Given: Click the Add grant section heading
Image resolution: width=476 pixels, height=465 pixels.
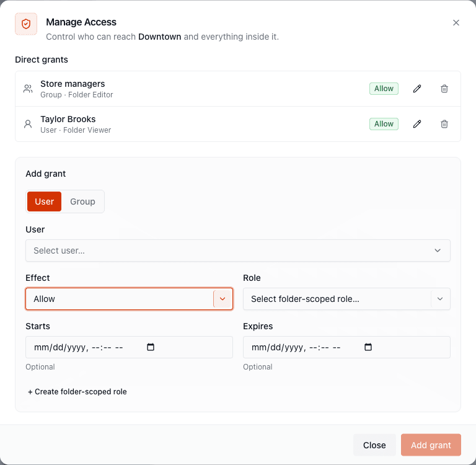Looking at the screenshot, I should pyautogui.click(x=45, y=174).
